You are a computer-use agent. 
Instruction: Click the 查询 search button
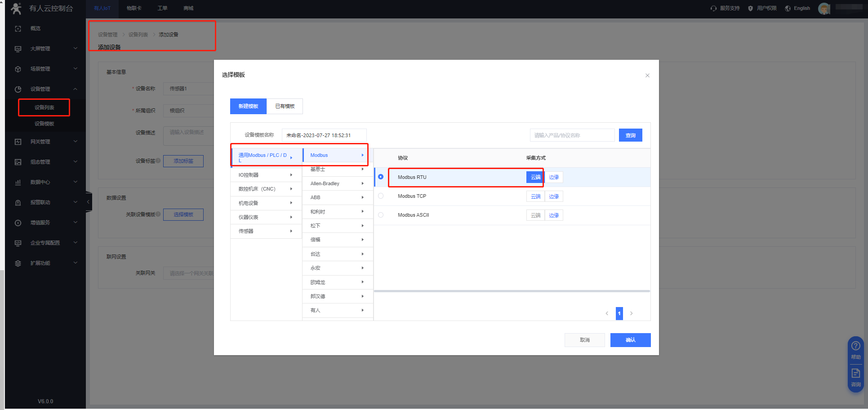[x=630, y=135]
